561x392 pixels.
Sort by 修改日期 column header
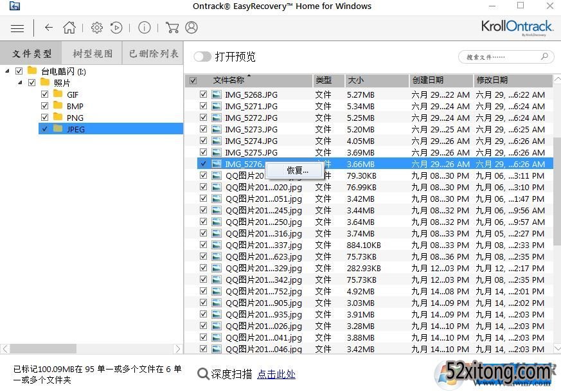point(513,80)
